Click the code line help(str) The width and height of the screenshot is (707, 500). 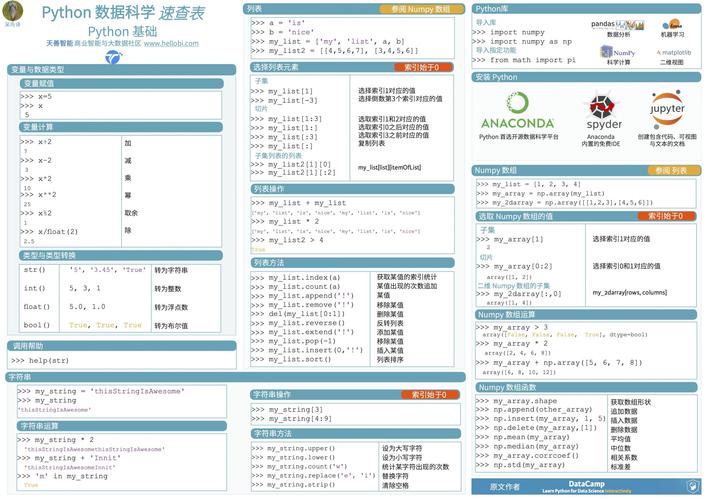pyautogui.click(x=40, y=361)
